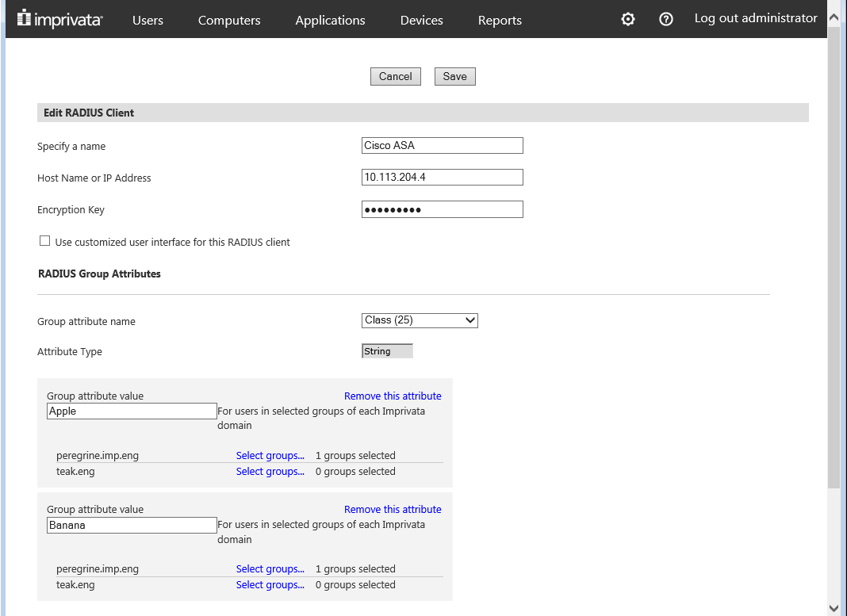Click the Encryption Key field
Image resolution: width=847 pixels, height=616 pixels.
coord(442,209)
